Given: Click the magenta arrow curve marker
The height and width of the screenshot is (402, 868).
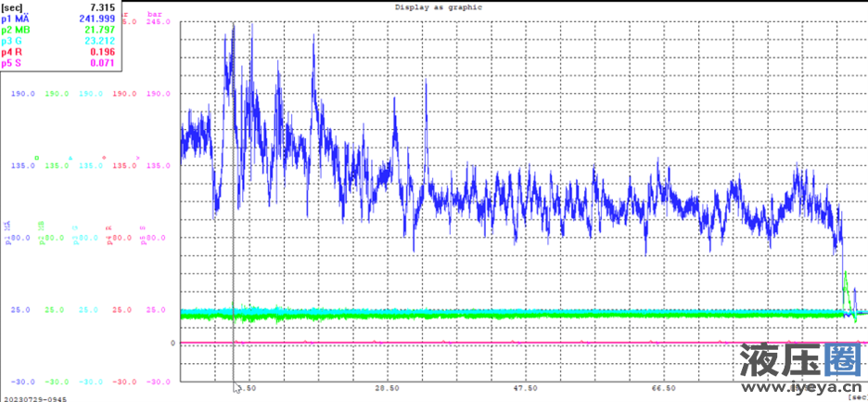Looking at the screenshot, I should [138, 158].
